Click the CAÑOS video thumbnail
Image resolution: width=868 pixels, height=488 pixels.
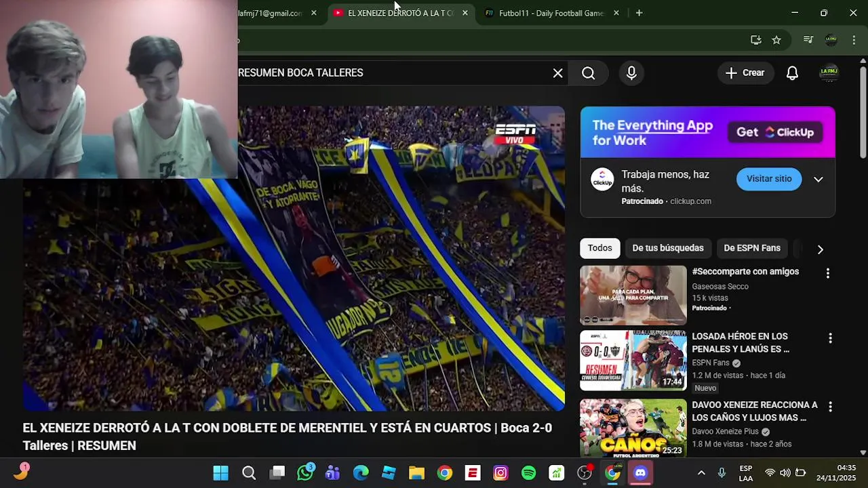(x=633, y=428)
